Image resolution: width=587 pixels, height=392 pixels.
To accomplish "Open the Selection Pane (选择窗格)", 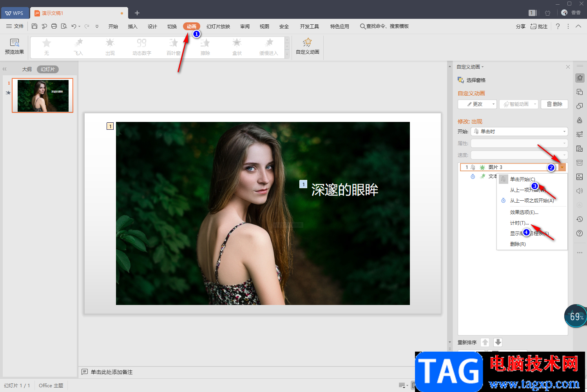I will point(472,80).
